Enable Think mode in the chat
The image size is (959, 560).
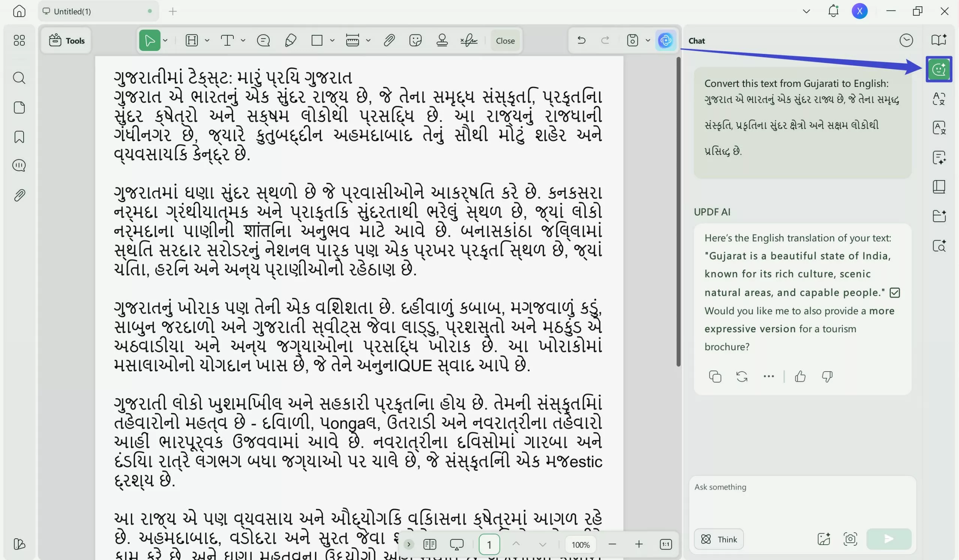point(719,539)
